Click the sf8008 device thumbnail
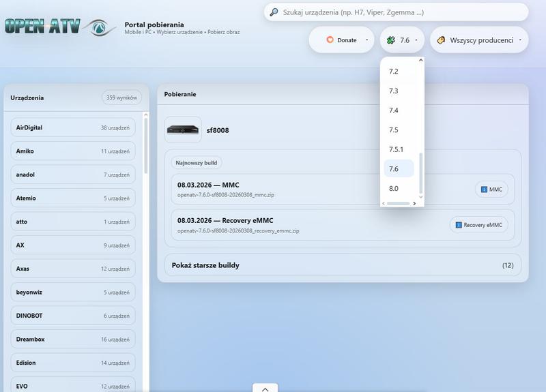This screenshot has width=546, height=392. point(183,130)
